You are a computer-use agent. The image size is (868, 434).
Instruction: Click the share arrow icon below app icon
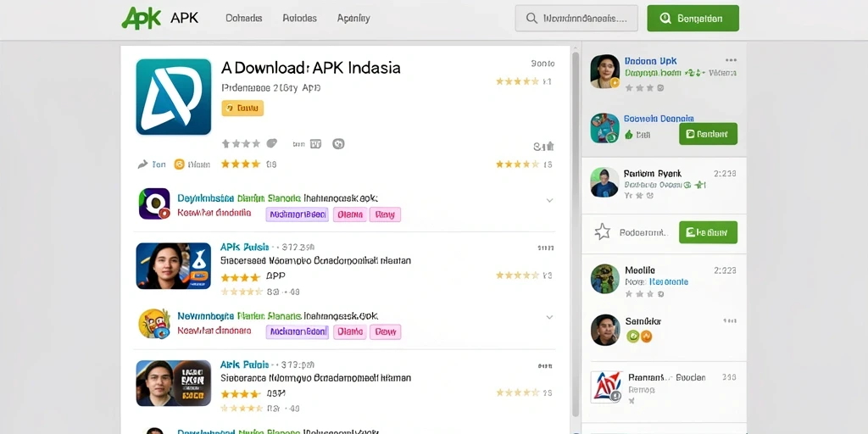tap(142, 164)
